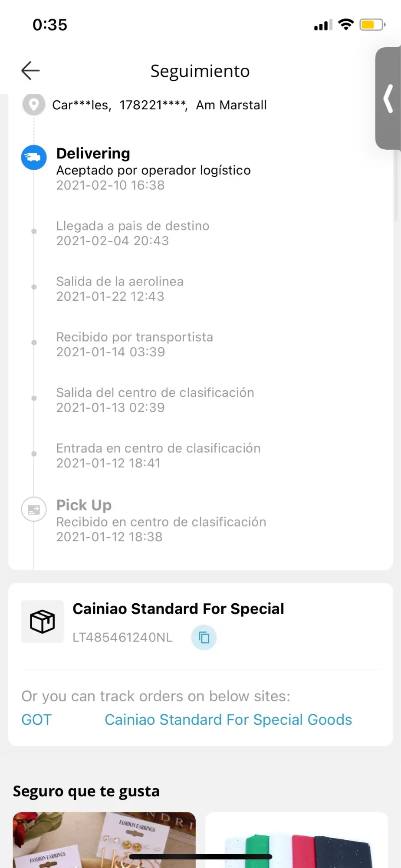The image size is (401, 868).
Task: Expand the gray side panel chevron
Action: point(388,99)
